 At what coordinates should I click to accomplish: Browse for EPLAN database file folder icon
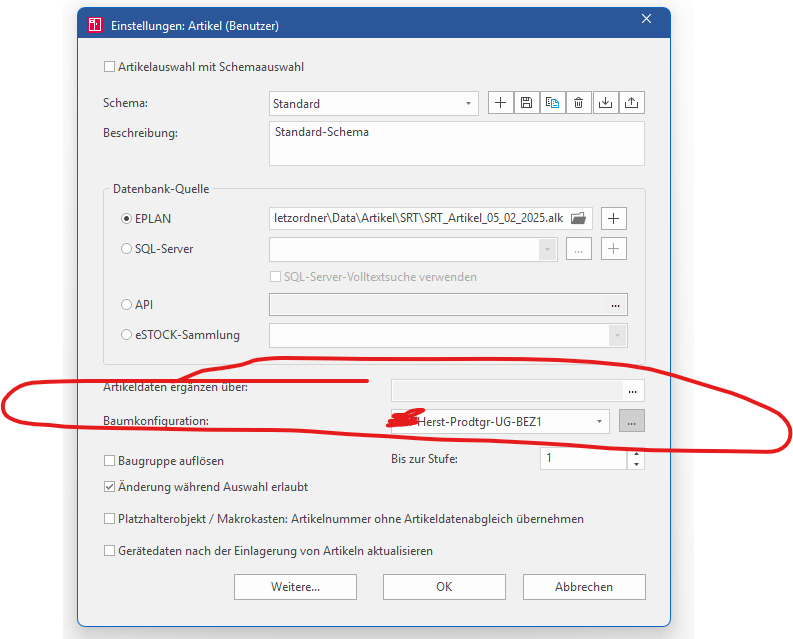[578, 218]
